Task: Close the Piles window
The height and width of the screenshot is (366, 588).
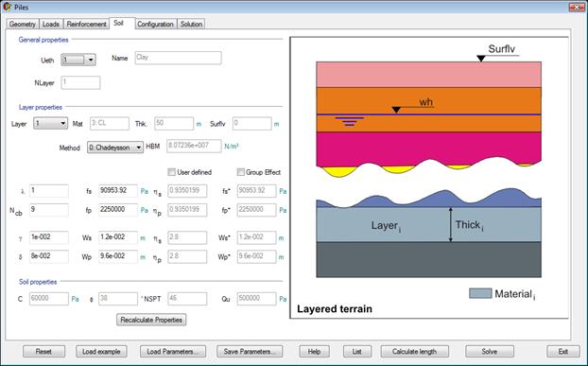Action: (x=576, y=7)
